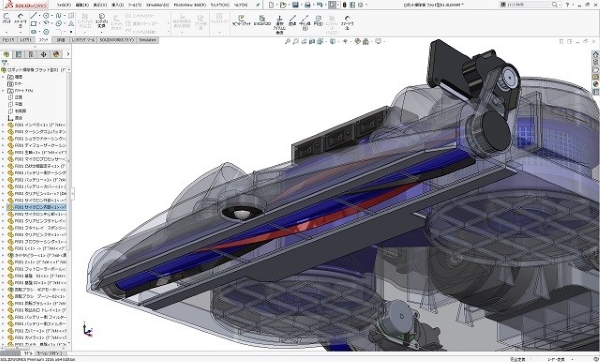Screen dimensions: 600x362
Task: Switch to the Simulation ribbon tab
Action: tap(148, 40)
